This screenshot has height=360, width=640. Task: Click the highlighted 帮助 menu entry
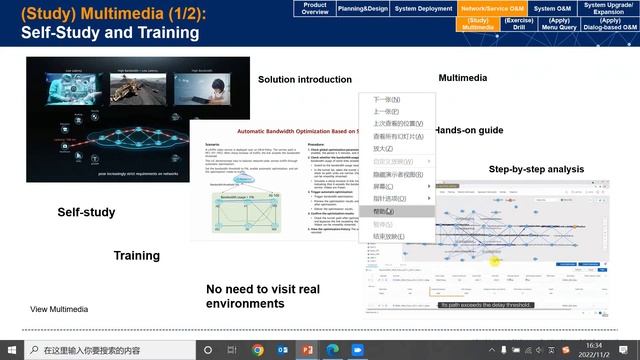click(397, 211)
